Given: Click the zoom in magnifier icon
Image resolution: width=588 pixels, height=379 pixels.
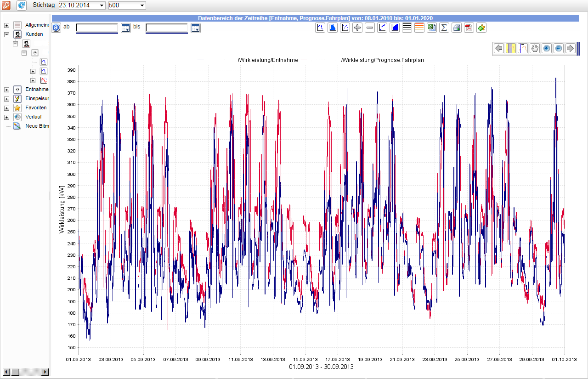Looking at the screenshot, I should [546, 48].
